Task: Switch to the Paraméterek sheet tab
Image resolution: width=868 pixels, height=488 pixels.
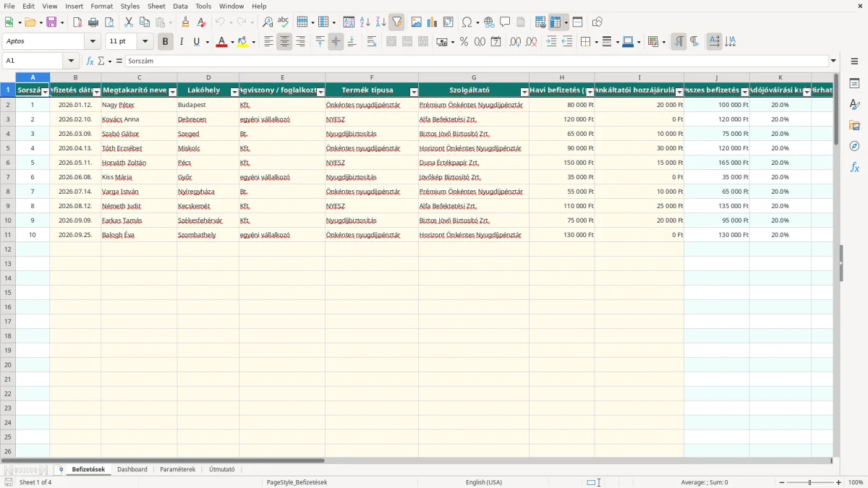Action: click(x=178, y=469)
